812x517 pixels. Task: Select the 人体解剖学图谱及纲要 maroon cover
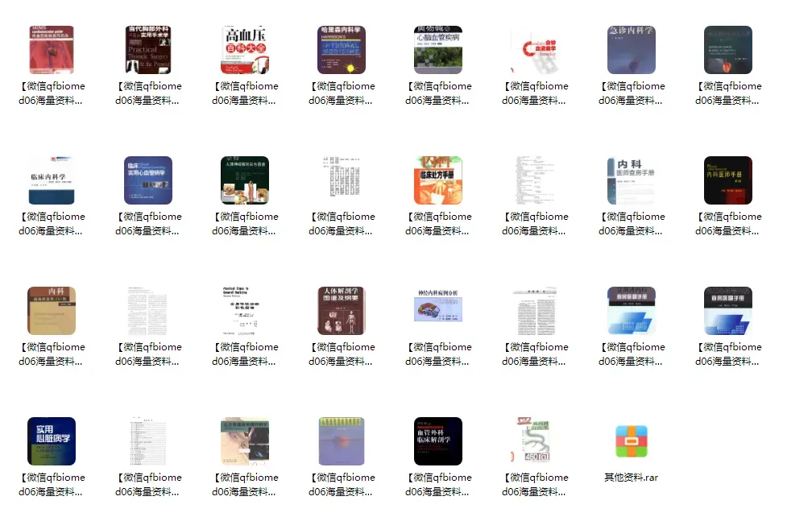(x=342, y=311)
